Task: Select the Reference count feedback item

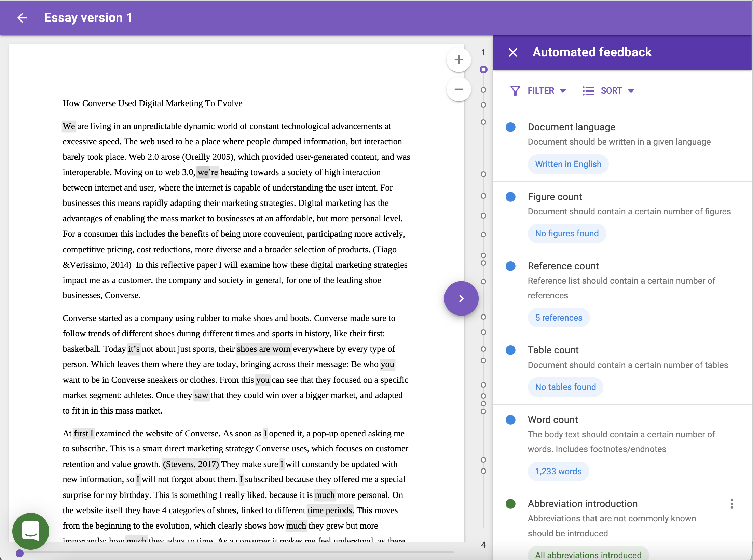Action: (622, 293)
